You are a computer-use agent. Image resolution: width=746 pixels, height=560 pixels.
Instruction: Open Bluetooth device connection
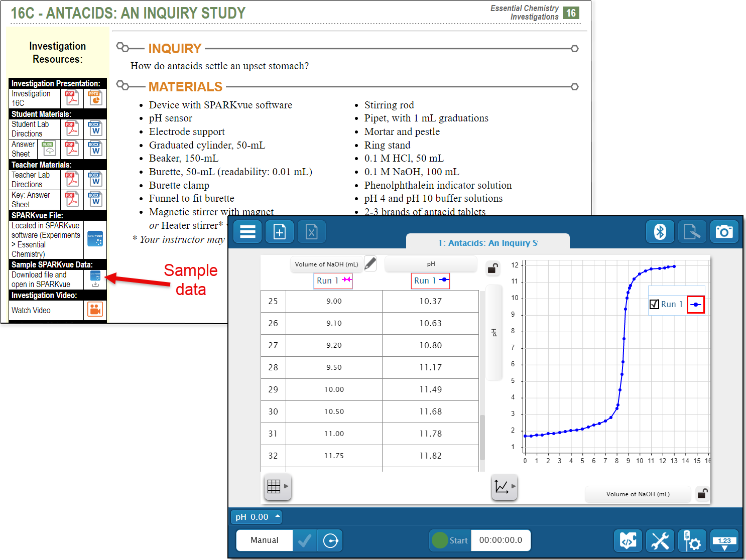coord(660,231)
